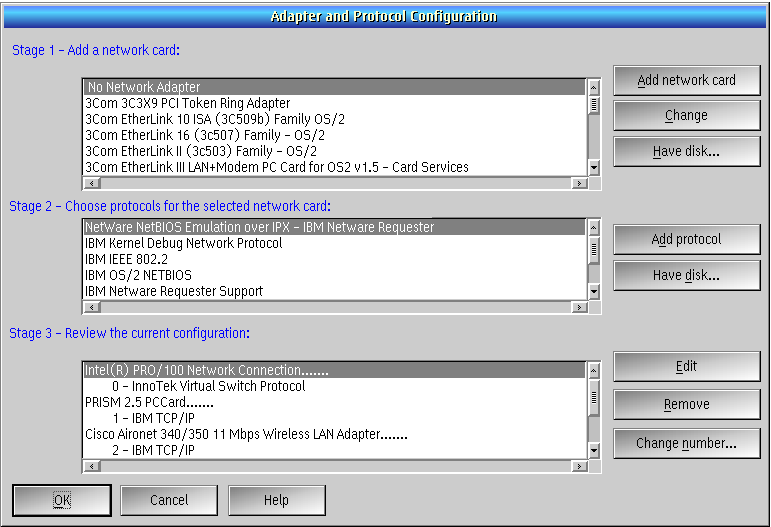The image size is (771, 527).
Task: Select 1 - IBM TCP/IP entry
Action: 334,418
